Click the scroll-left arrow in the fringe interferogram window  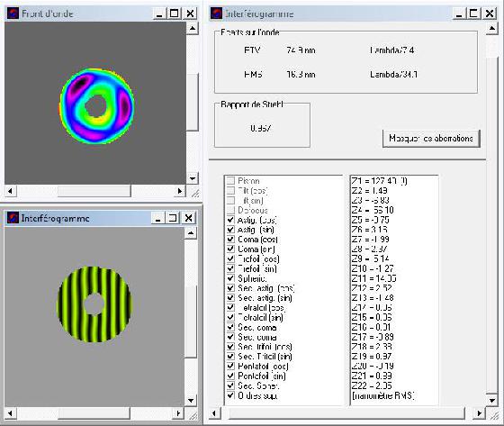(x=10, y=413)
